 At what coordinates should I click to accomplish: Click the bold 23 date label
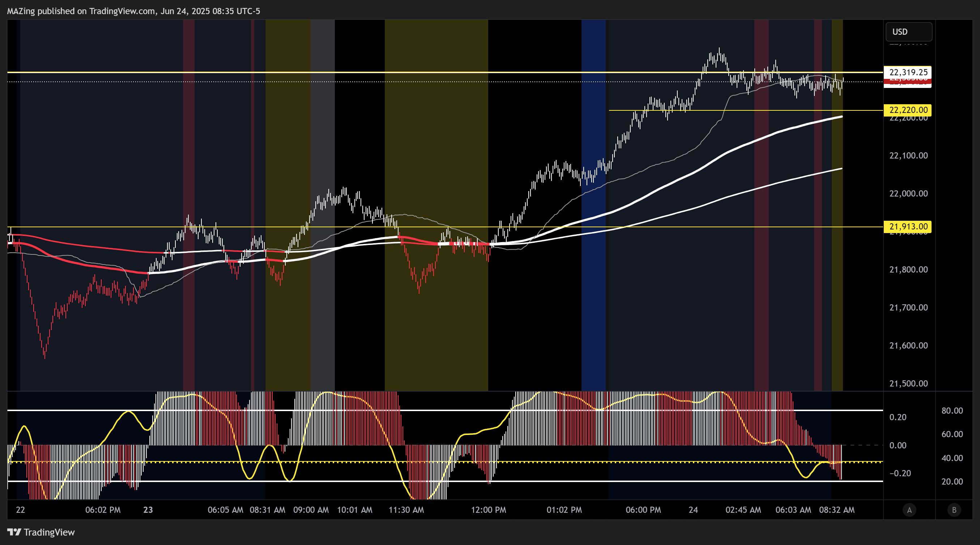pos(148,510)
